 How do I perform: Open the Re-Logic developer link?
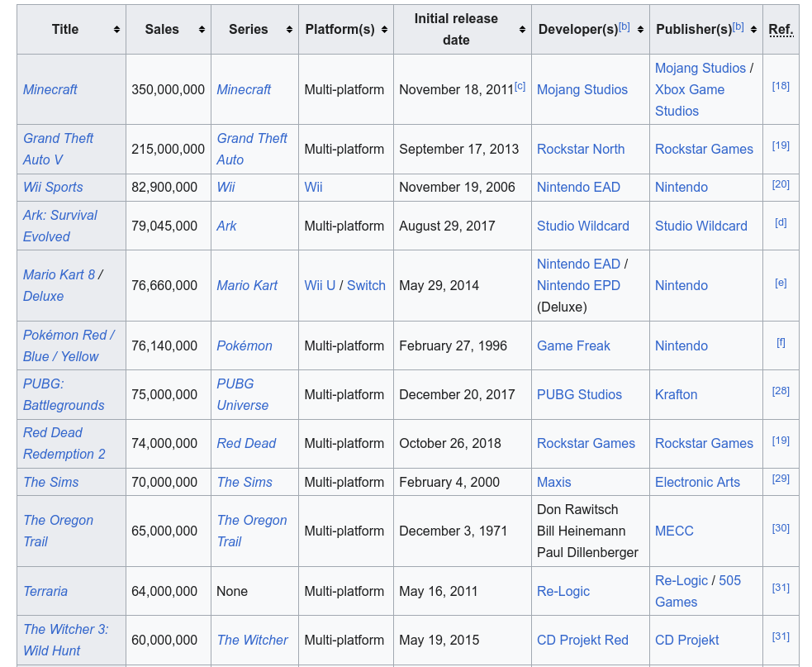[563, 591]
